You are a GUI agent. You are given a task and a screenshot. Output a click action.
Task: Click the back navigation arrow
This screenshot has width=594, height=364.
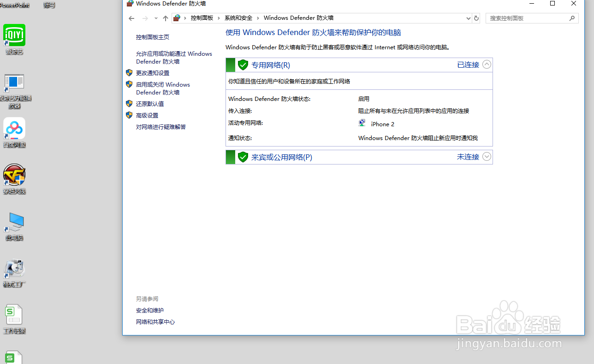click(131, 18)
